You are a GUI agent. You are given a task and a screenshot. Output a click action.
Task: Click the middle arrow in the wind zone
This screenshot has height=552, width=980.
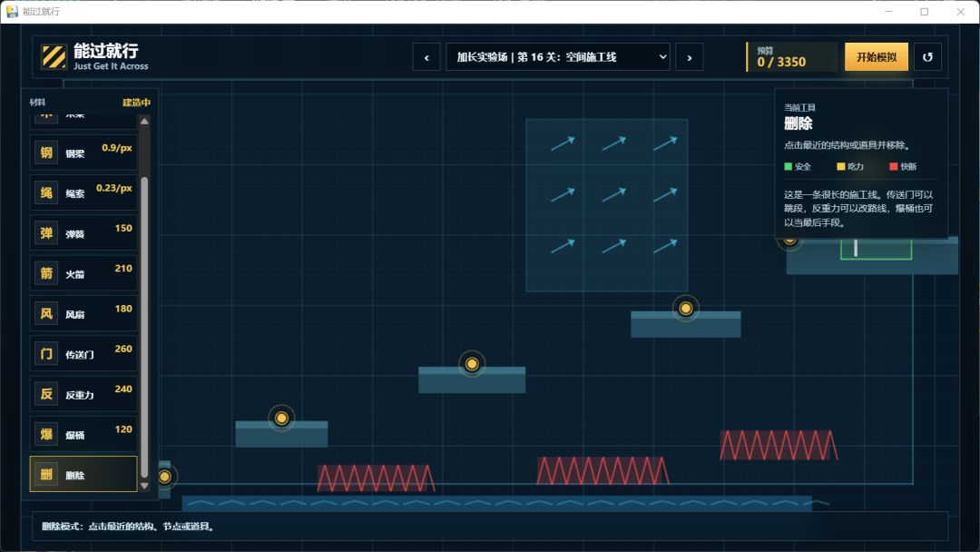click(613, 195)
